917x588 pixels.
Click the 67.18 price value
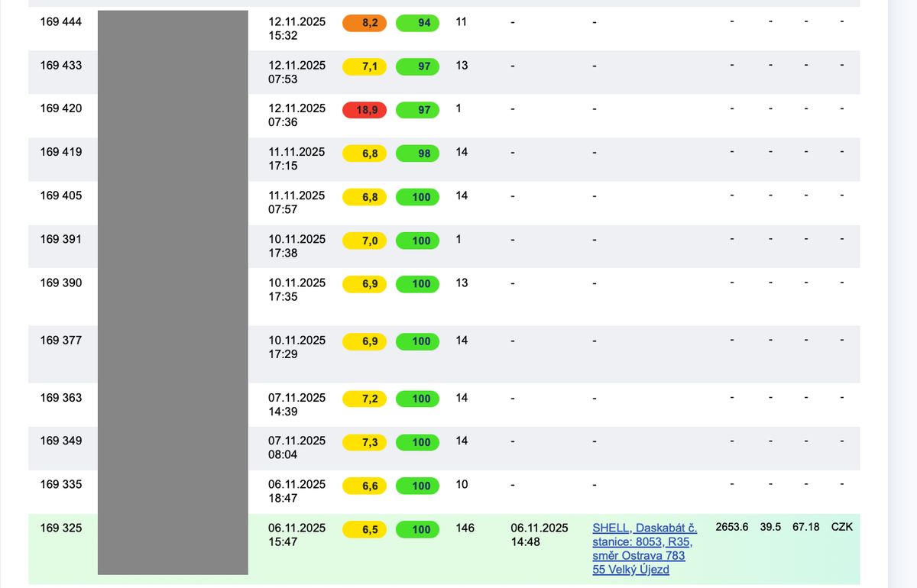pyautogui.click(x=805, y=527)
